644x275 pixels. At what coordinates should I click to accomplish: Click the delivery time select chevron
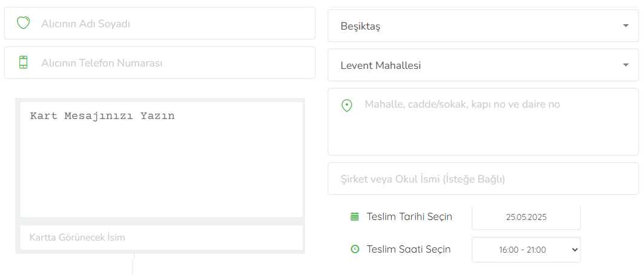pyautogui.click(x=575, y=250)
